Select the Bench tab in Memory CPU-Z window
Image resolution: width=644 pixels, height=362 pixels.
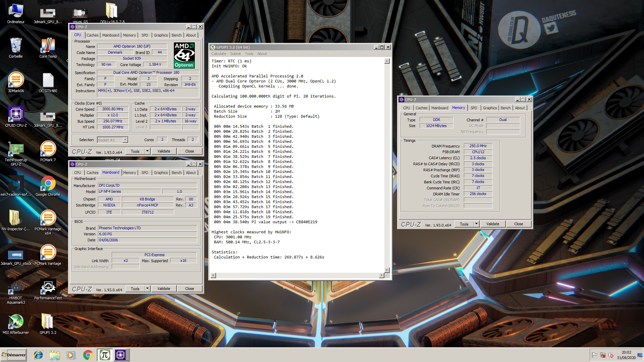point(505,108)
